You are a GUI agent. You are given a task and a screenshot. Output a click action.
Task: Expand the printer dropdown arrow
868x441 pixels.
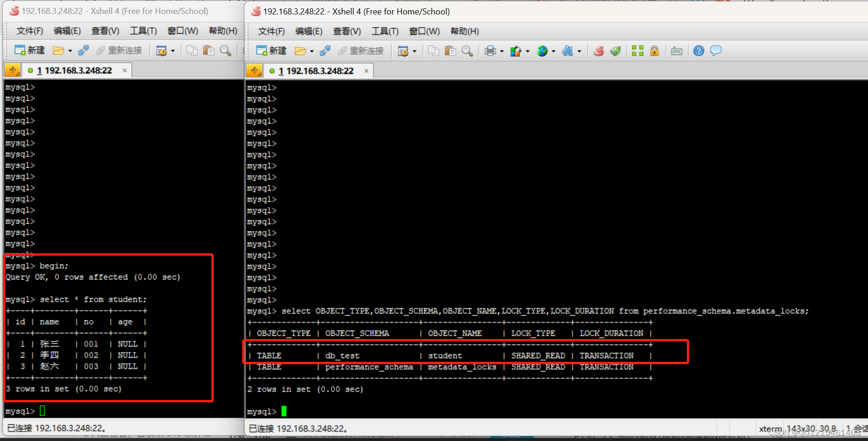[502, 51]
